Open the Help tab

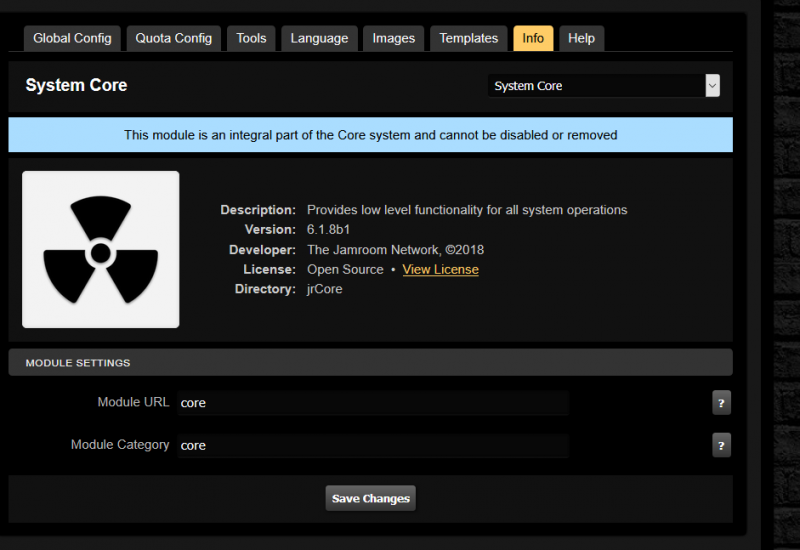[581, 38]
